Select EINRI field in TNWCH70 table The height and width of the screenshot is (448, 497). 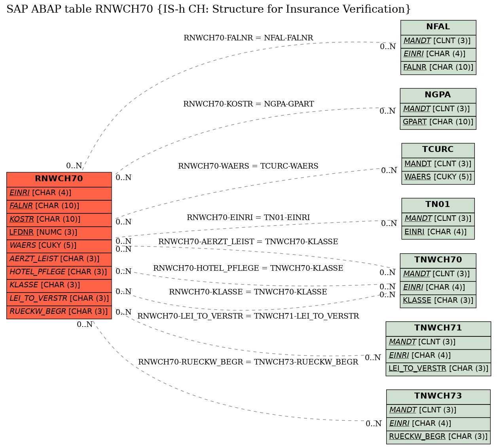point(438,287)
